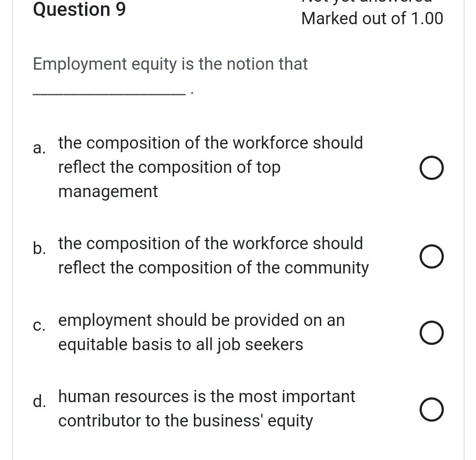Click the Question 9 heading
Viewport: 476px width, 460px height.
coord(79,10)
